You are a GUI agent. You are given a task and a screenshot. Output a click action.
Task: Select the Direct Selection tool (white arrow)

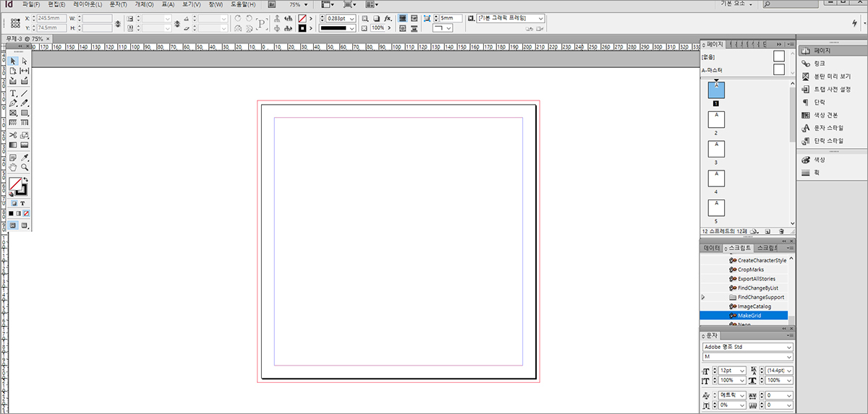click(25, 61)
